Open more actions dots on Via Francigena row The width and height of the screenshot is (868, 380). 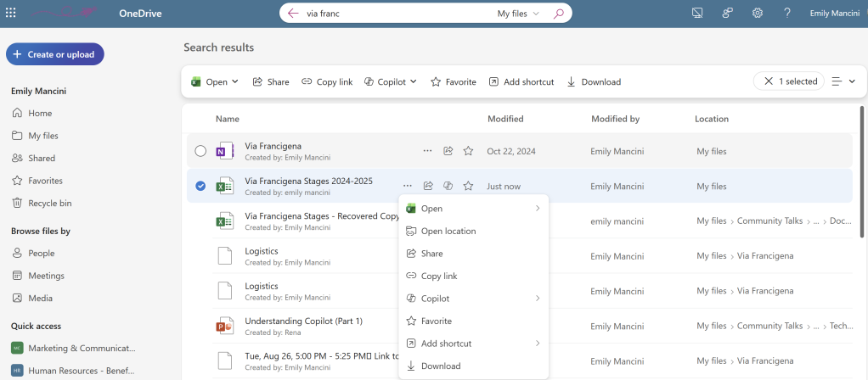(x=427, y=150)
